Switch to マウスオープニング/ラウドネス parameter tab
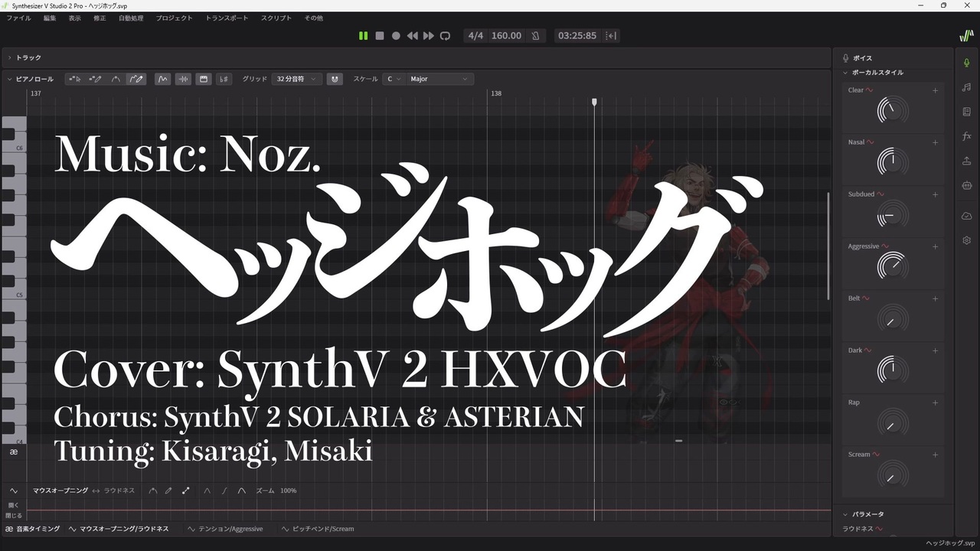 (119, 529)
